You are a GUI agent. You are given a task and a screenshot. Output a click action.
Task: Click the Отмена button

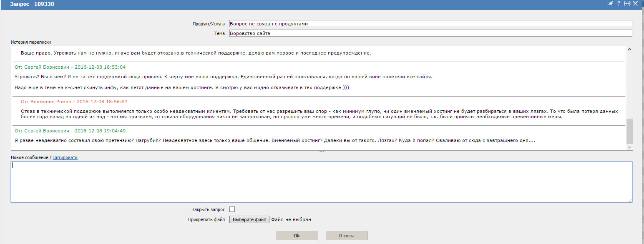[x=347, y=236]
